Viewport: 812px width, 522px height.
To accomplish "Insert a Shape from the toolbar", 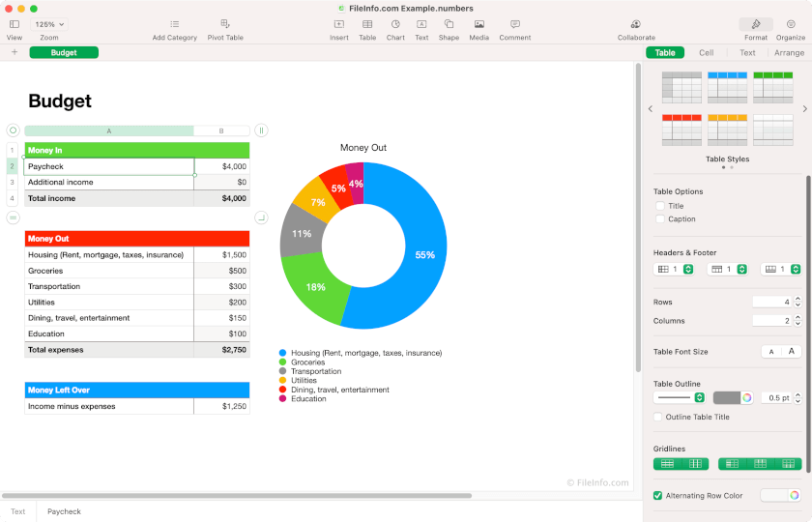I will 449,24.
